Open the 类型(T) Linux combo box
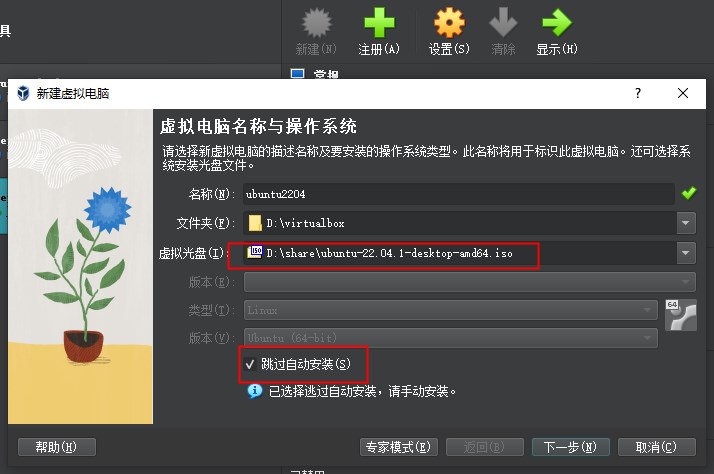 [451, 310]
